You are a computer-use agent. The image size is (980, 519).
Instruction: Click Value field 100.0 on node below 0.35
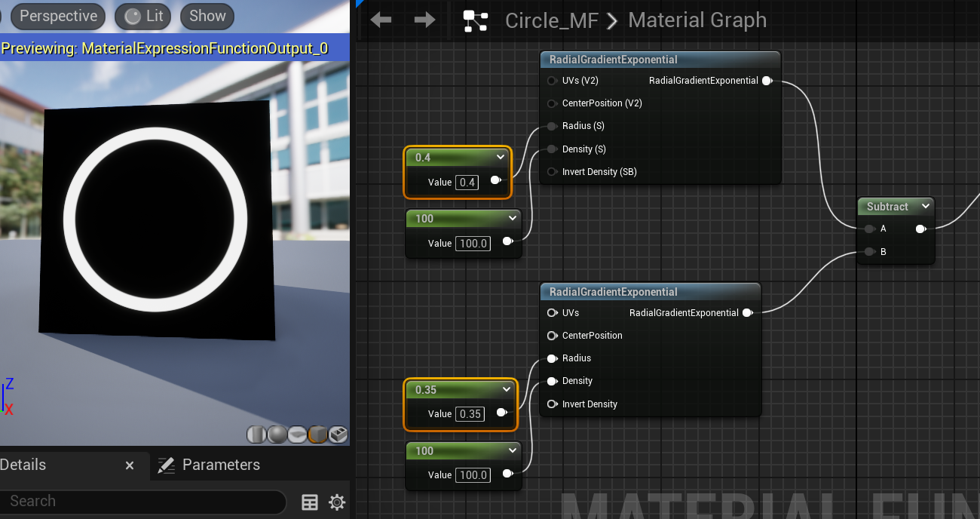click(473, 474)
